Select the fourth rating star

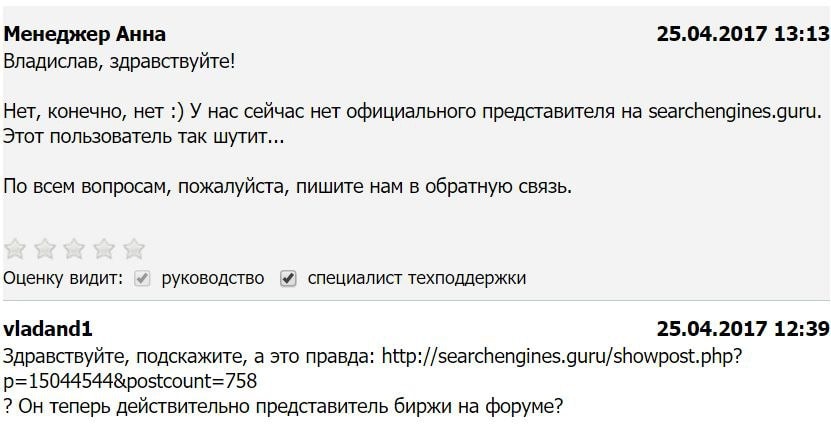tap(104, 249)
